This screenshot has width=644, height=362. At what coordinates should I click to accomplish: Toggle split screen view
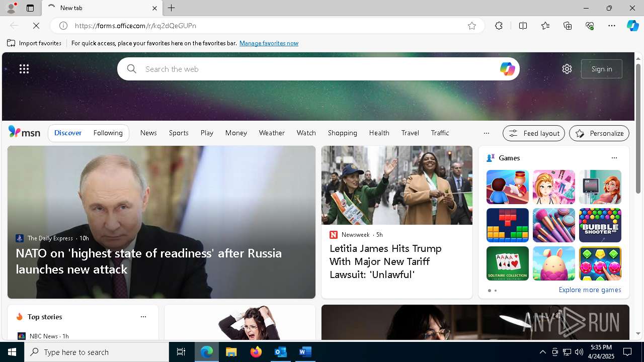point(523,26)
